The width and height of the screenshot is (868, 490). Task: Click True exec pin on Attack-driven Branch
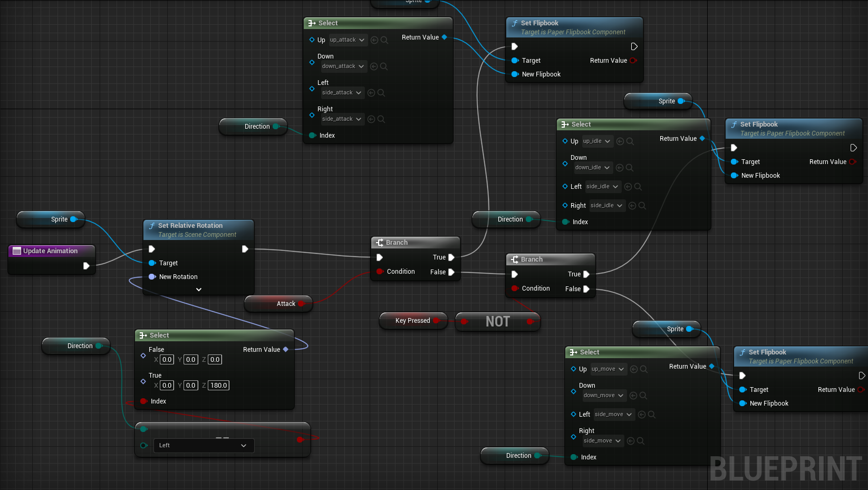(451, 257)
